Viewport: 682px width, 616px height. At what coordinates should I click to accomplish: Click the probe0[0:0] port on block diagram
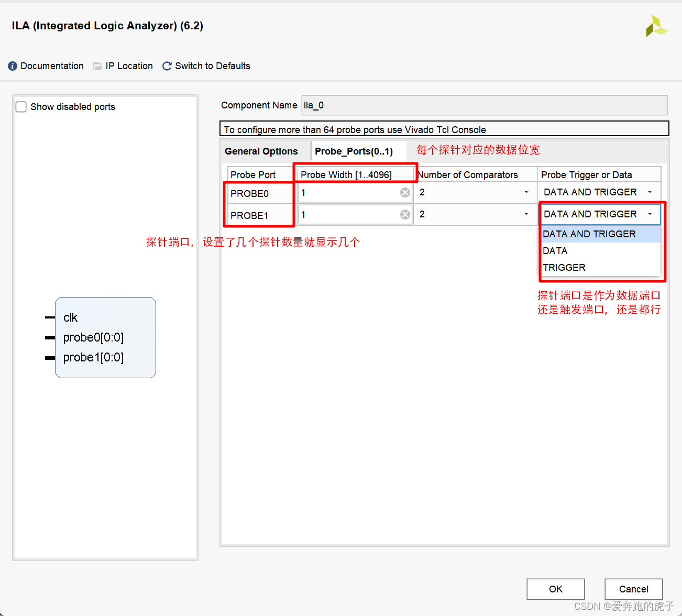pyautogui.click(x=93, y=337)
